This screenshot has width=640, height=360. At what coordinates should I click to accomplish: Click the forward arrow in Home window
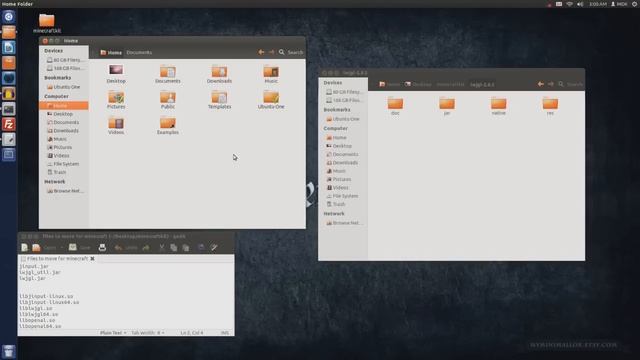[271, 52]
